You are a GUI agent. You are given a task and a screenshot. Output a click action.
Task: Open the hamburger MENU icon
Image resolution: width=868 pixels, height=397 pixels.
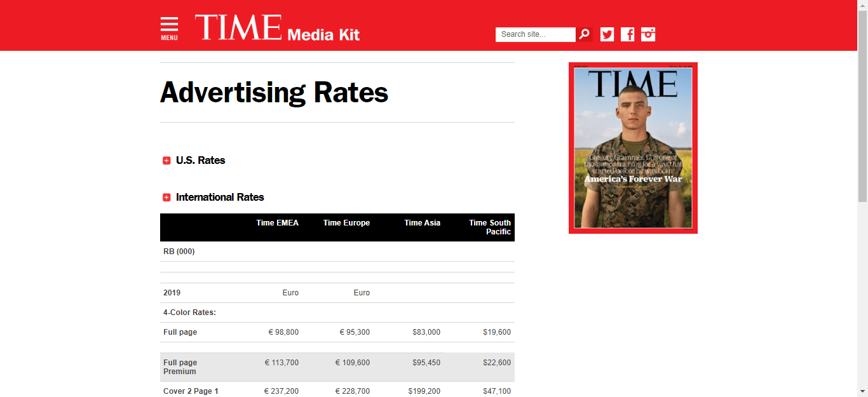point(169,29)
